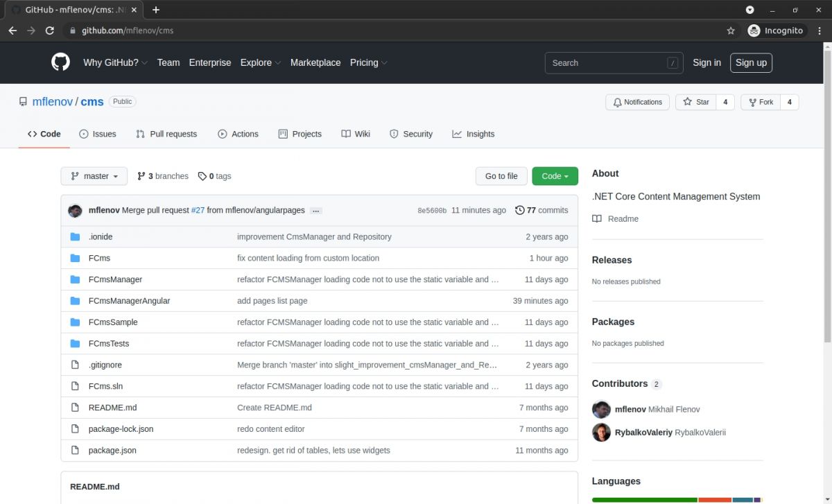Click the Incognito profile icon
Screen dimensions: 832x504
click(x=754, y=31)
